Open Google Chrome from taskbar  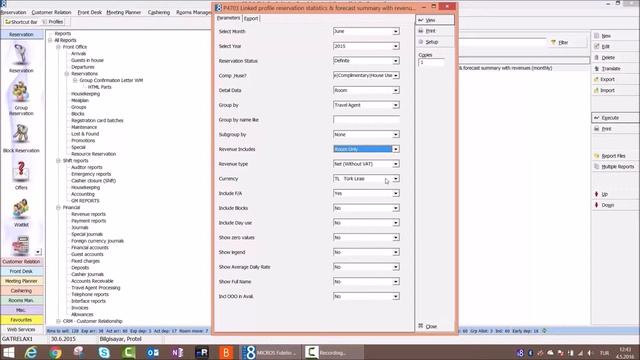tap(56, 352)
